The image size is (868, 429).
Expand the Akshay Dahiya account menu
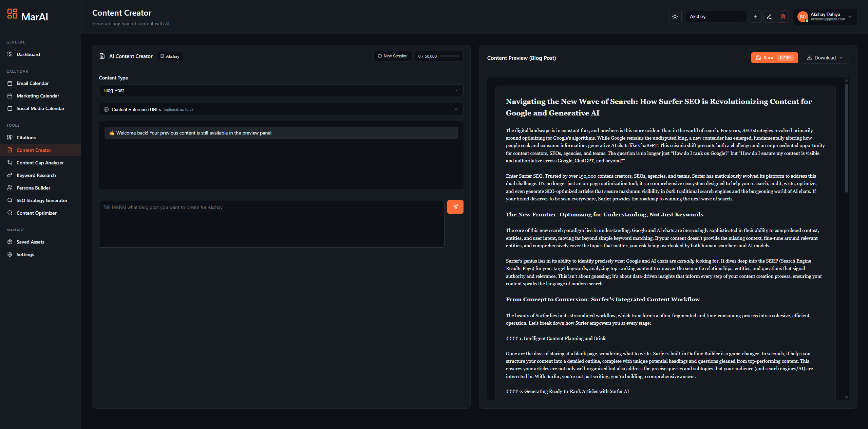pyautogui.click(x=850, y=17)
